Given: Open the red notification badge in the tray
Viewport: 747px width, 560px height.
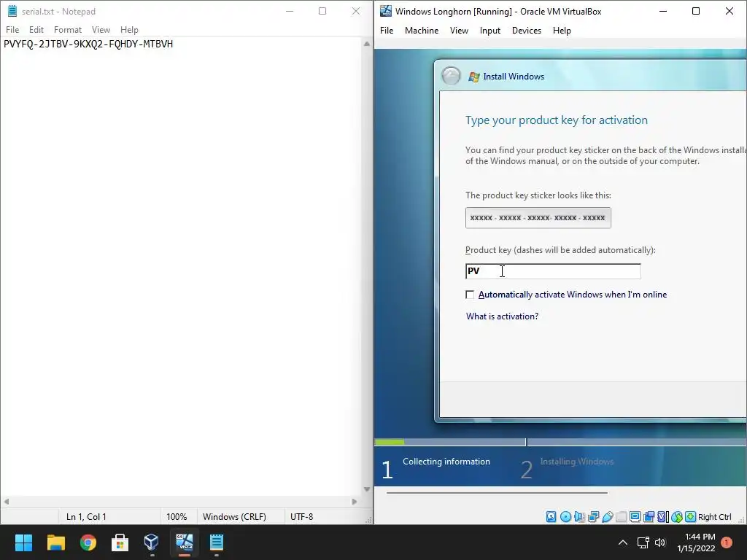Looking at the screenshot, I should point(727,542).
